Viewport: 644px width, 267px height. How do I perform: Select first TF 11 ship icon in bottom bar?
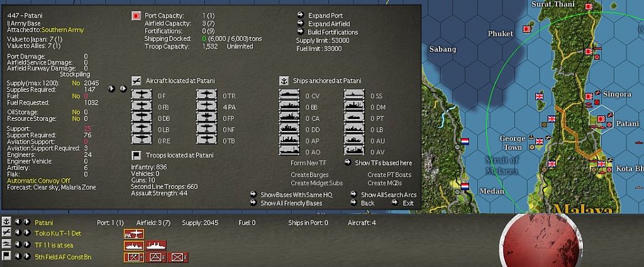click(134, 246)
